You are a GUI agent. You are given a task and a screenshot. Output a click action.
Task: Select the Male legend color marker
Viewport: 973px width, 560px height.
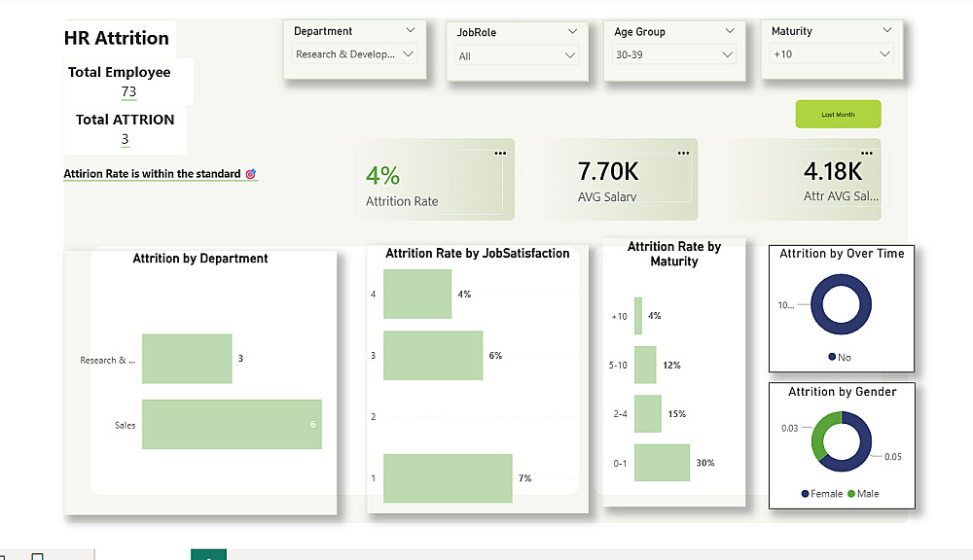click(851, 494)
